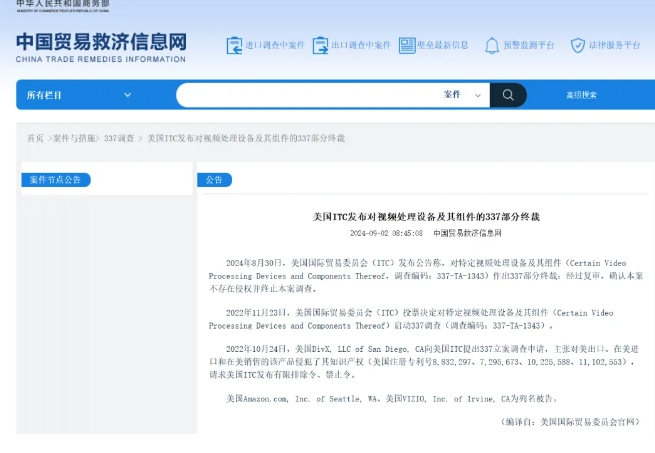The width and height of the screenshot is (655, 453).
Task: Click the paragraph mentioning Amazon.com, Inc.
Action: [392, 399]
